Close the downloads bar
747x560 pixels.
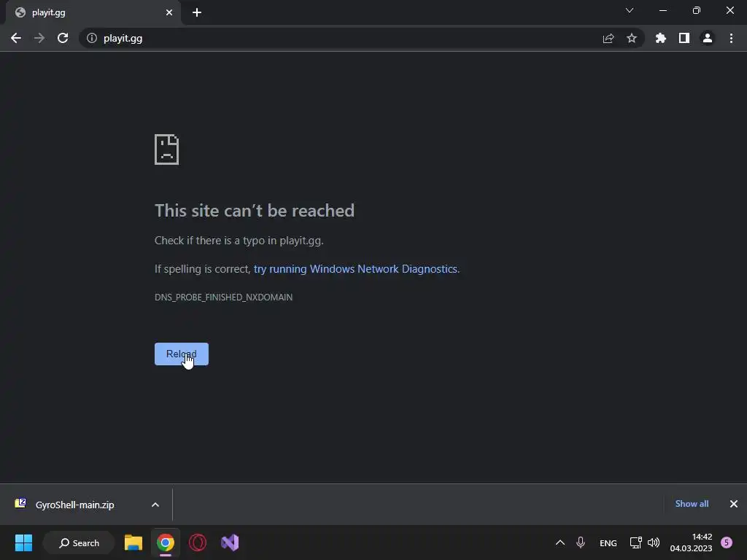734,504
